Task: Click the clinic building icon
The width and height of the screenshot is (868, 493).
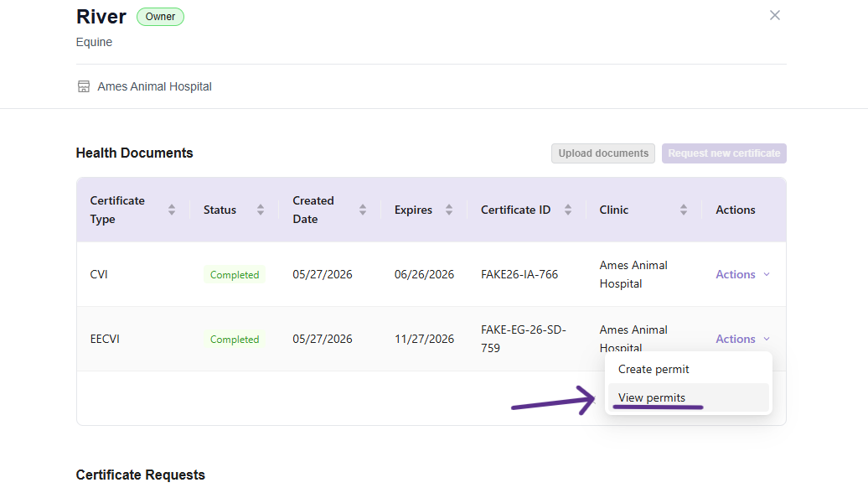Action: [84, 86]
